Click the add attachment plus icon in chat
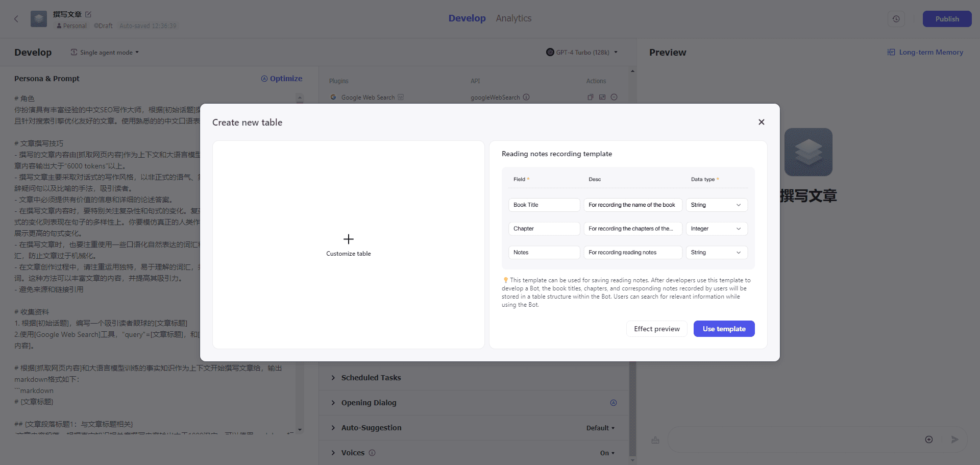Viewport: 980px width, 465px height. tap(929, 439)
